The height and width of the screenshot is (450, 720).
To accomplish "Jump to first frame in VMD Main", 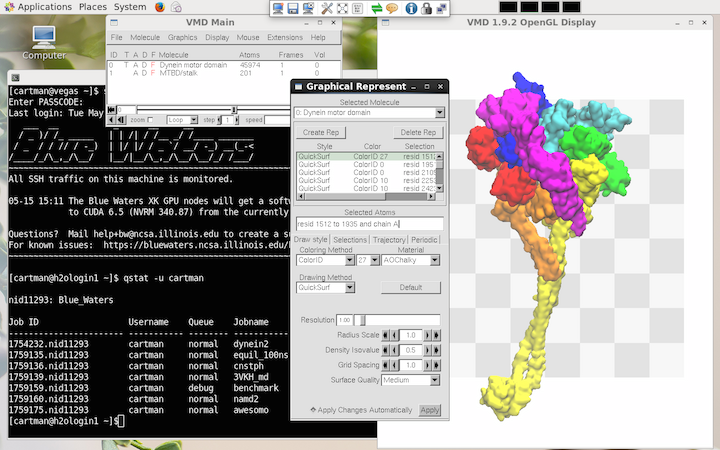I will pyautogui.click(x=112, y=110).
